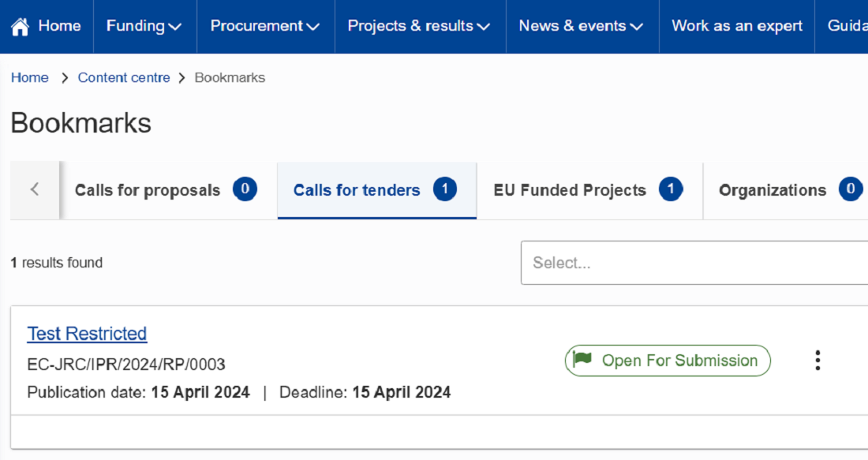Screen dimensions: 868x460
Task: Click the green flag icon in the status badge
Action: 582,359
